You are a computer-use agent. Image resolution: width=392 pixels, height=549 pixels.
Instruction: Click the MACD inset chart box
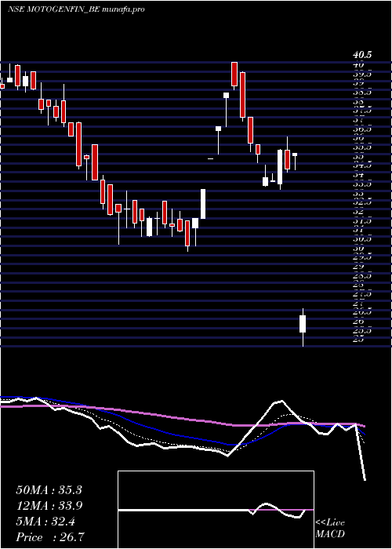216,510
